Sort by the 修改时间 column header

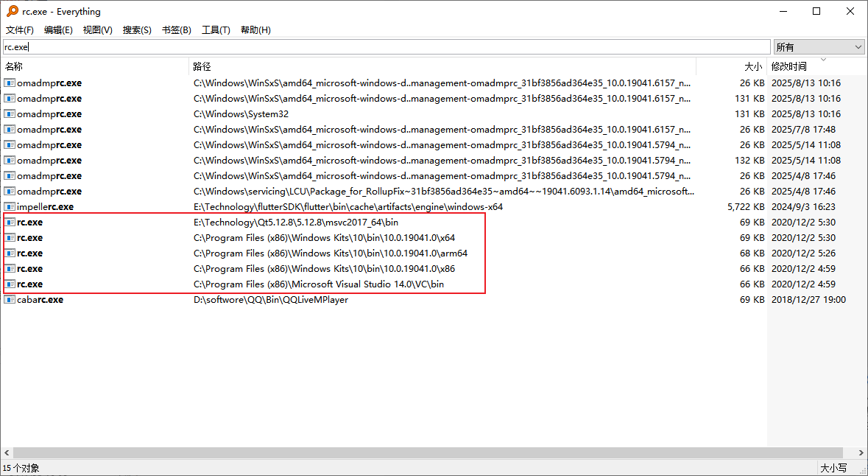click(817, 66)
